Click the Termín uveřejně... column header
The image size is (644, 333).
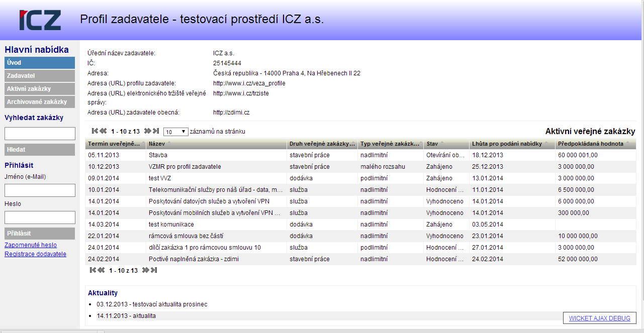tap(116, 144)
